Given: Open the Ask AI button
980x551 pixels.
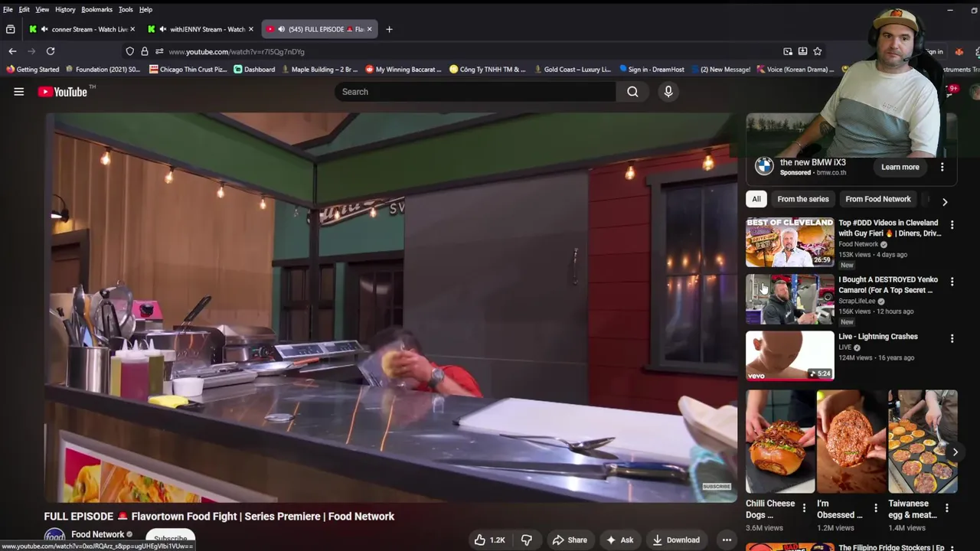Looking at the screenshot, I should click(x=619, y=540).
